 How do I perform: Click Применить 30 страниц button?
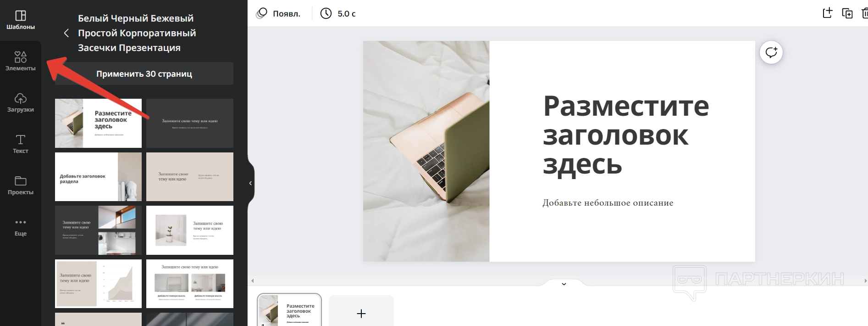(x=144, y=73)
